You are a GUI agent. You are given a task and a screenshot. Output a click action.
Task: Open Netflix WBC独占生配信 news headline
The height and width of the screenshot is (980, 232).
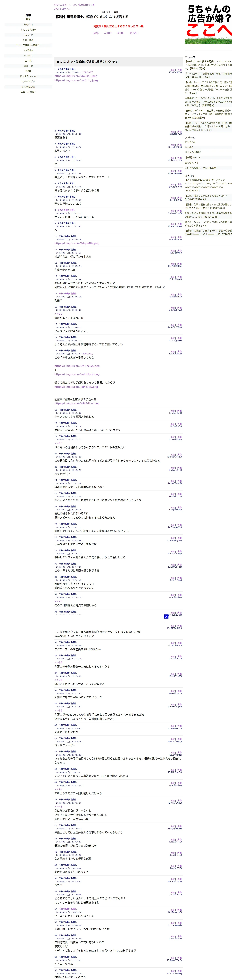tap(208, 65)
